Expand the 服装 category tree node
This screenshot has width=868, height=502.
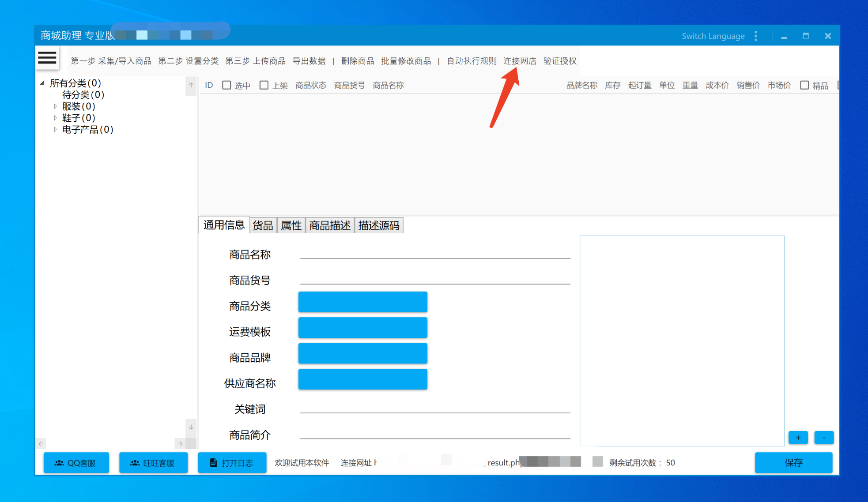(x=55, y=106)
